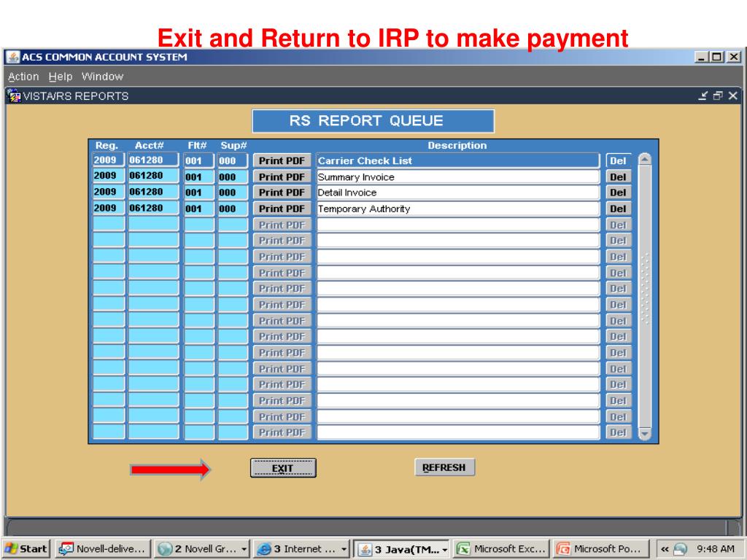Click the REFRESH button
This screenshot has height=560, width=747.
coord(444,467)
